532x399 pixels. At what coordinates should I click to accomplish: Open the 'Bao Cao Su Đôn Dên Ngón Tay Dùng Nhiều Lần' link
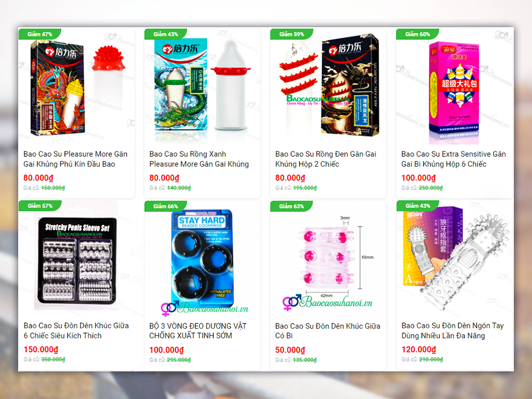pos(453,330)
